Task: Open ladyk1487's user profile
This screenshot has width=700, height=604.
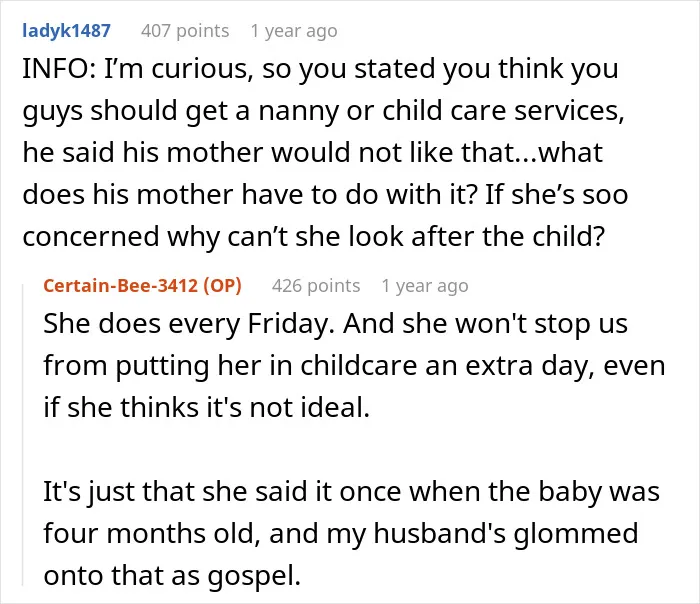Action: (67, 31)
